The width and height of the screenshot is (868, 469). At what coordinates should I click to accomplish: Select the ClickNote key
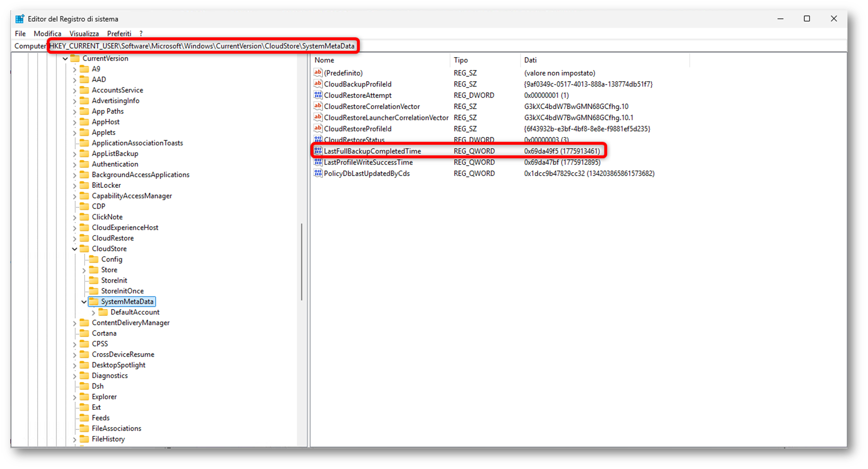[x=107, y=217]
